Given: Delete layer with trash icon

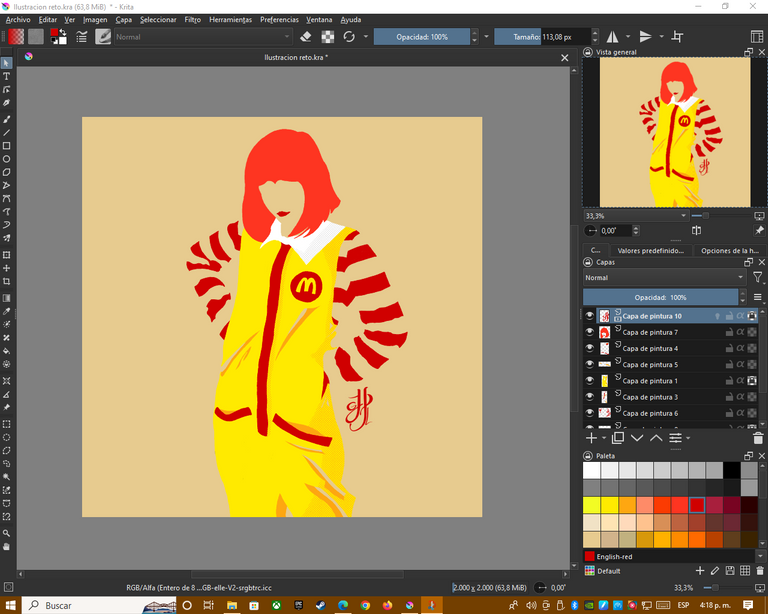Looking at the screenshot, I should [758, 438].
